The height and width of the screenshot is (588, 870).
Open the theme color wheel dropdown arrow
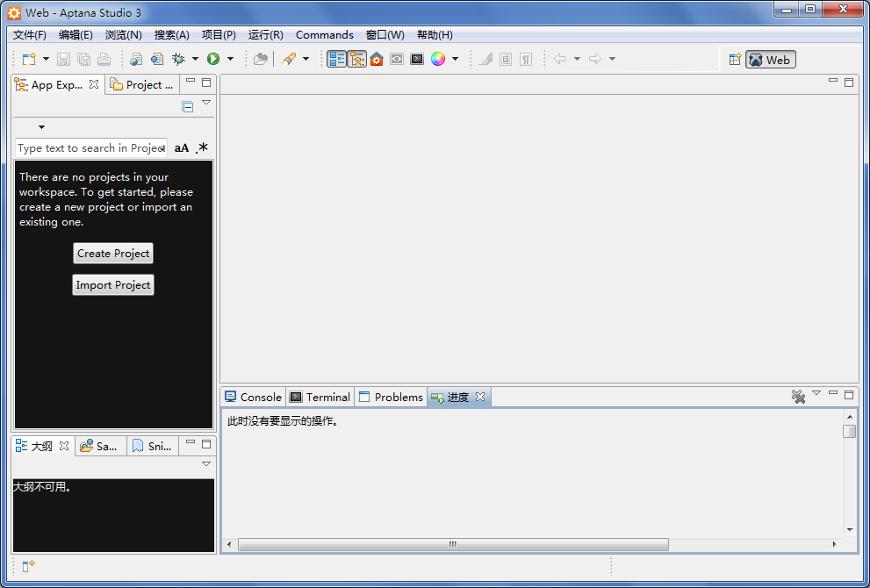[x=455, y=59]
